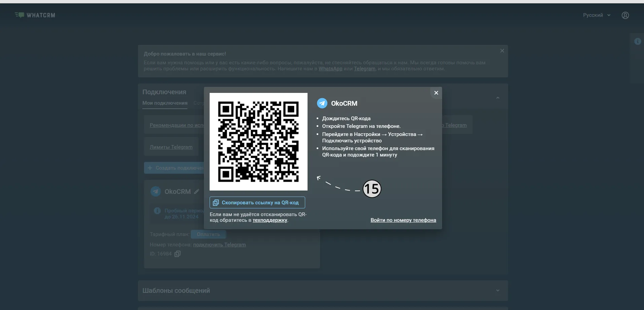The height and width of the screenshot is (310, 644).
Task: Open подключить Telegram link
Action: click(x=219, y=245)
